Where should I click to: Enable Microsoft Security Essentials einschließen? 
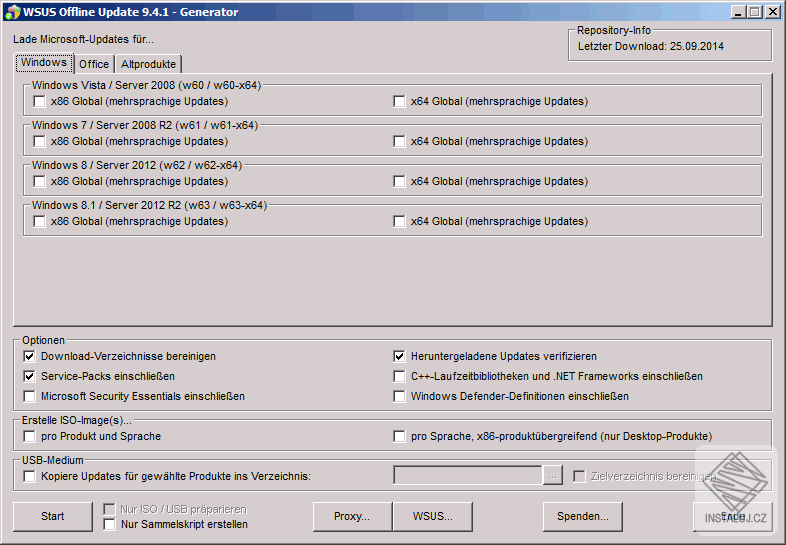coord(30,397)
